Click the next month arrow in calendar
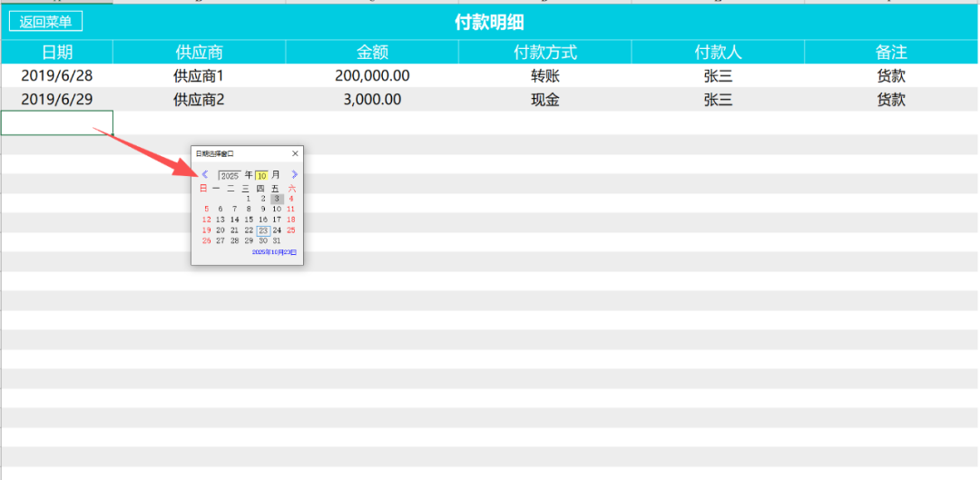This screenshot has width=980, height=480. [293, 175]
